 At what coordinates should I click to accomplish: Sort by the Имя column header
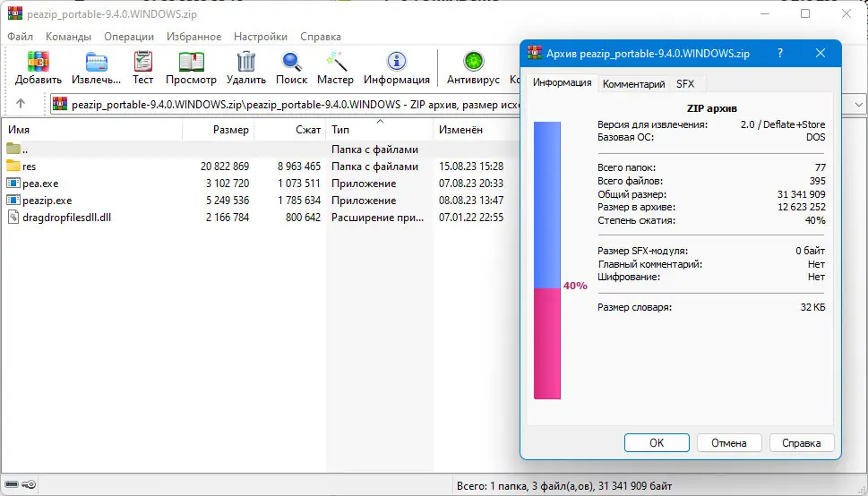coord(91,130)
